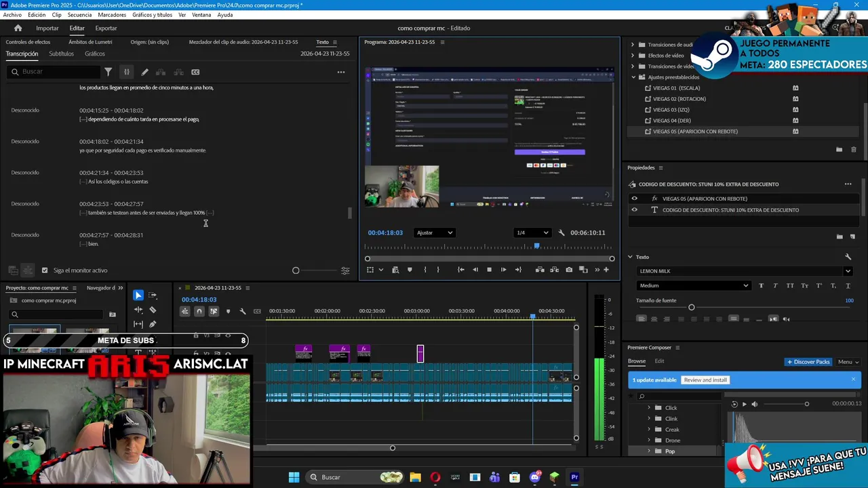Select the Slip tool
Screen dimensions: 868x488
point(138,324)
